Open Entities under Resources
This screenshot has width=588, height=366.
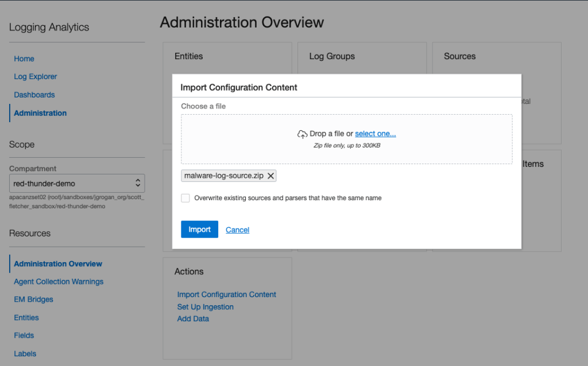point(26,317)
